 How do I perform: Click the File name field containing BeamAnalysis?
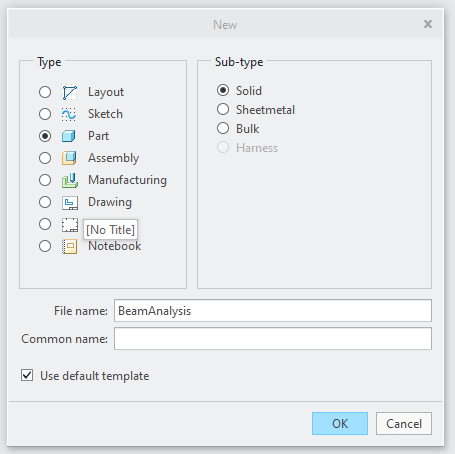click(273, 311)
